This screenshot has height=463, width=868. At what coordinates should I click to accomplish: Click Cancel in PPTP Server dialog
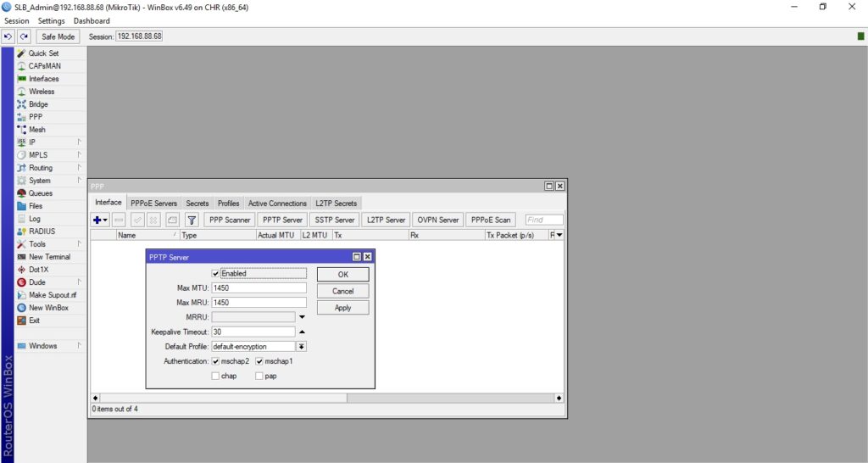343,292
